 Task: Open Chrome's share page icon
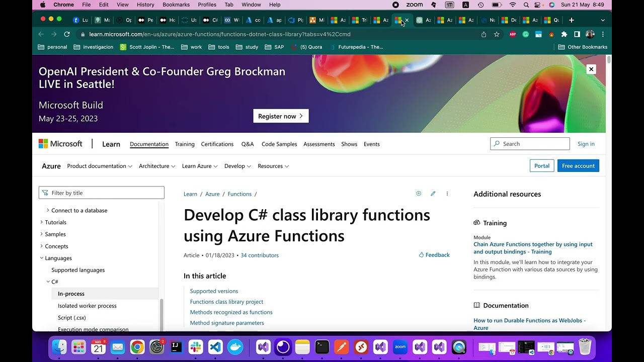click(484, 34)
